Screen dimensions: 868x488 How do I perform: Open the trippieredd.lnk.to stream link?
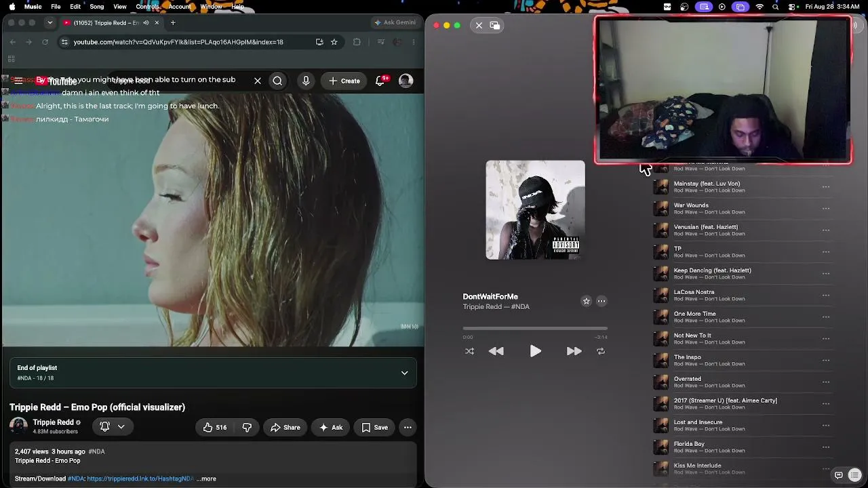[x=140, y=479]
